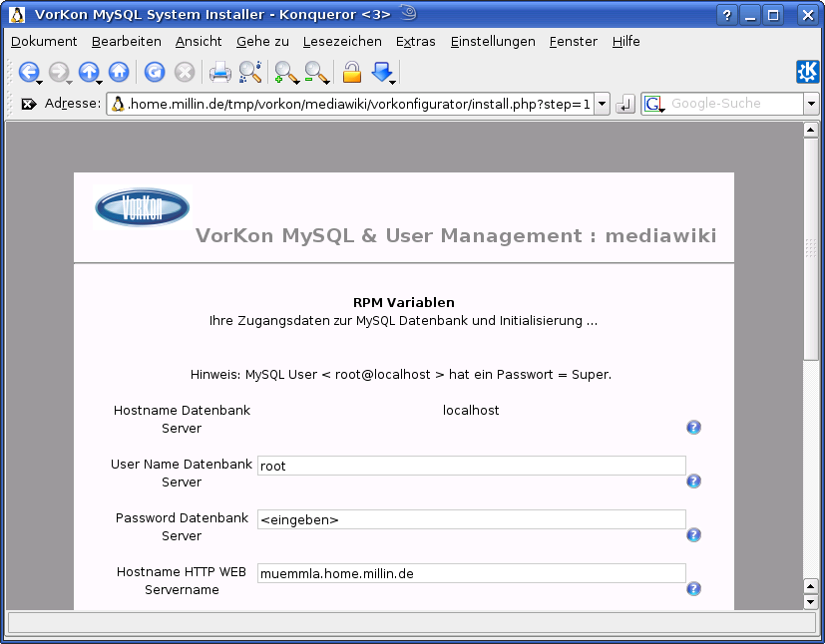
Task: Click the Go arrow beside address bar
Action: (625, 104)
